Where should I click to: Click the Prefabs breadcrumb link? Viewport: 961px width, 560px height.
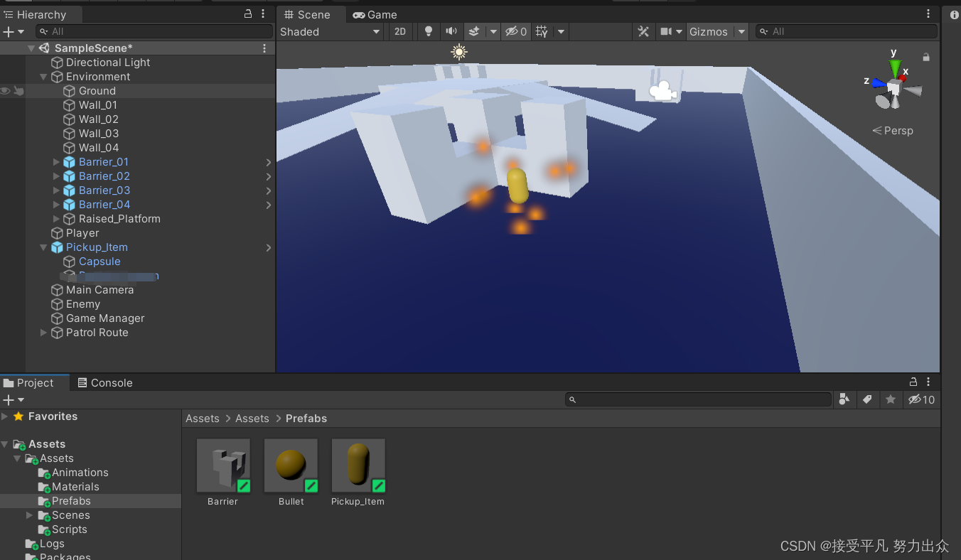[306, 419]
